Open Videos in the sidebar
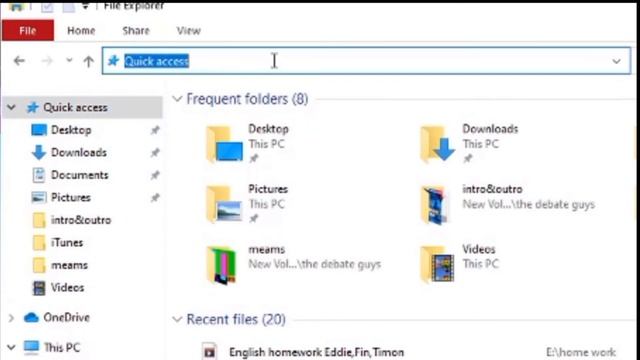The image size is (640, 360). click(67, 288)
